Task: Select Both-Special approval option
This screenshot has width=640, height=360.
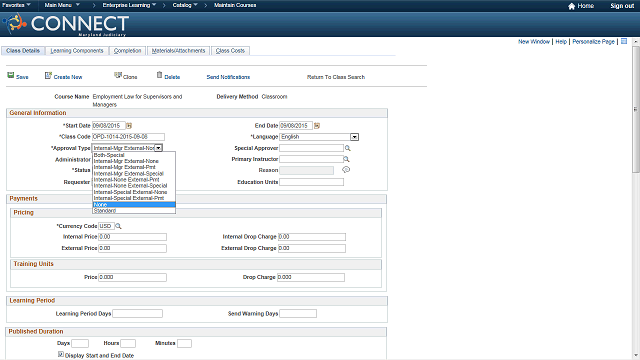Action: 134,155
